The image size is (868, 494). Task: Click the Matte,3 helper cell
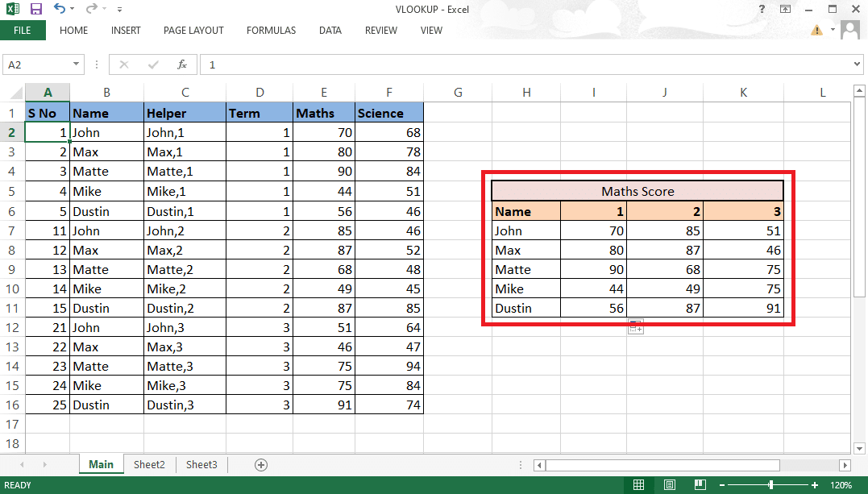click(x=185, y=367)
